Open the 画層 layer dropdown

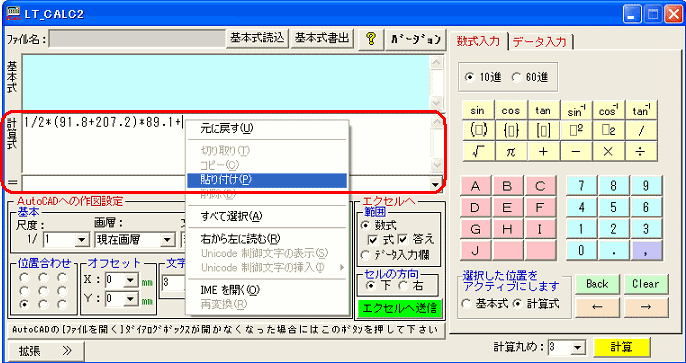pyautogui.click(x=168, y=240)
